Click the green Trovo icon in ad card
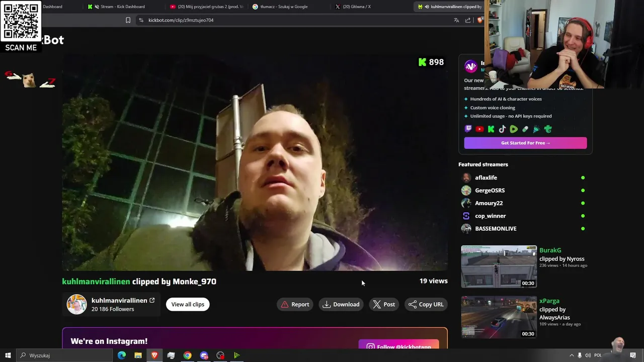The image size is (644, 362). click(548, 129)
